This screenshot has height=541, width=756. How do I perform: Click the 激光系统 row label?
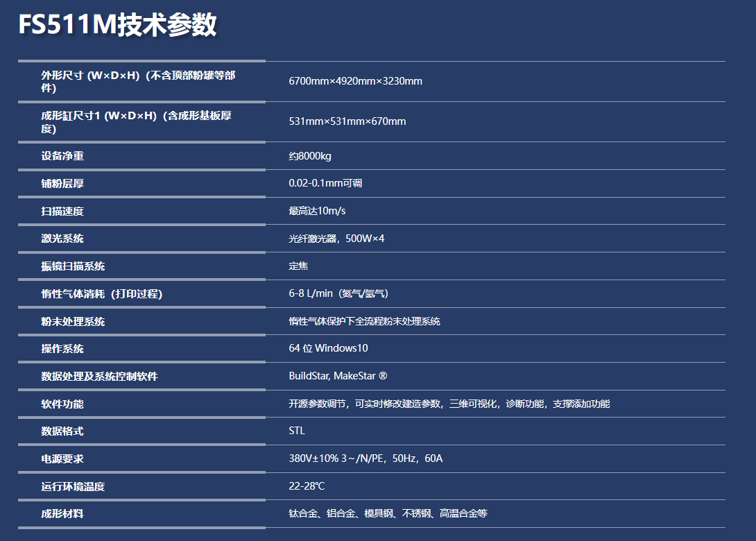[62, 239]
